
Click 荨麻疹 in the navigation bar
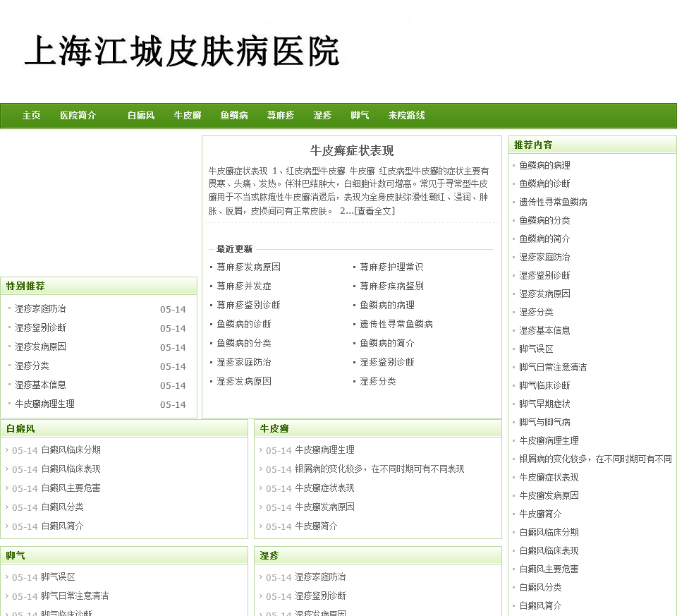pyautogui.click(x=281, y=115)
